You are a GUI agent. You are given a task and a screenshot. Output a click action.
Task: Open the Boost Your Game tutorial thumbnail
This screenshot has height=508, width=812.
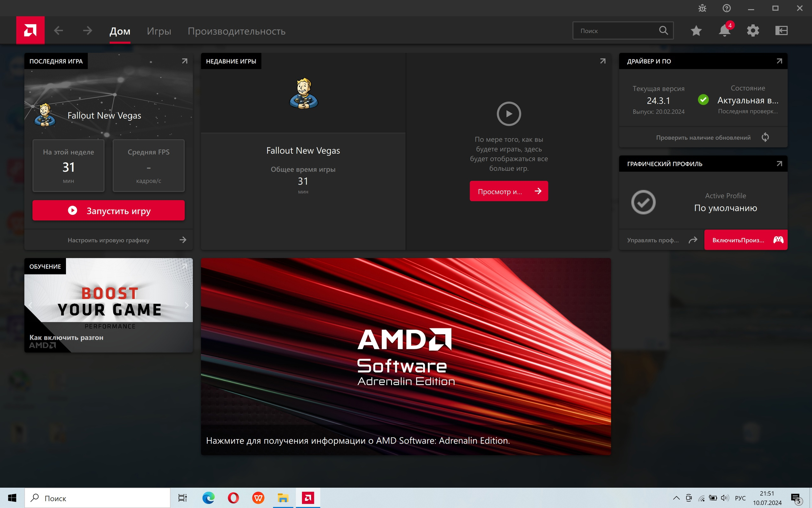(108, 305)
